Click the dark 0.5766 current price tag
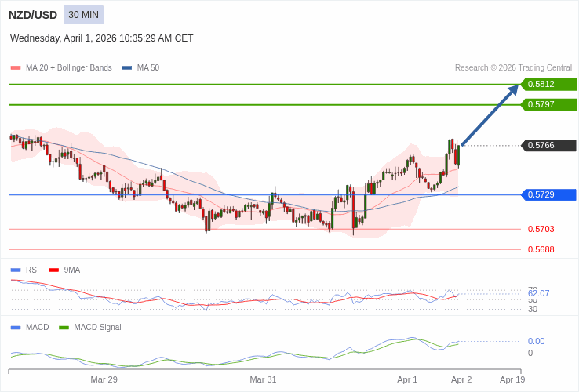579x392 pixels. 548,145
